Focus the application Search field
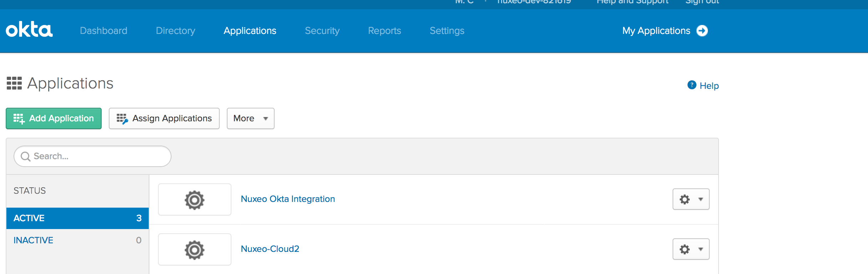Viewport: 868px width, 274px height. coord(92,156)
